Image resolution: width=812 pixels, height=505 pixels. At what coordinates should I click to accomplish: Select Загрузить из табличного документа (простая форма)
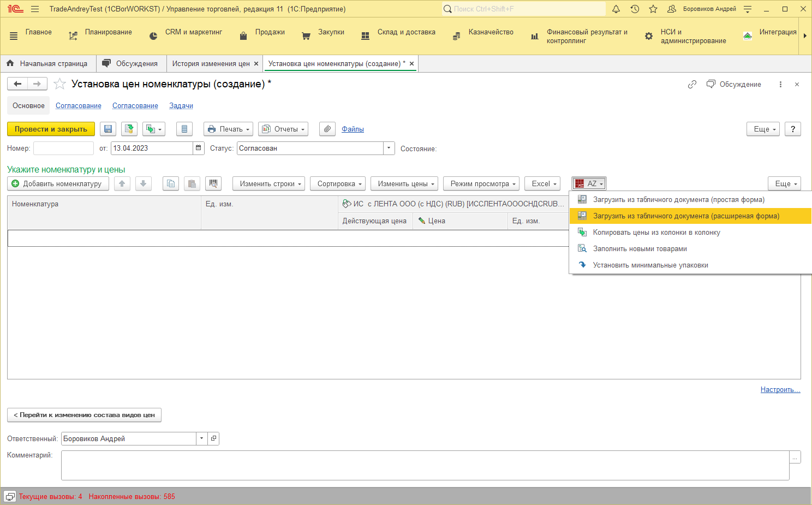click(678, 200)
